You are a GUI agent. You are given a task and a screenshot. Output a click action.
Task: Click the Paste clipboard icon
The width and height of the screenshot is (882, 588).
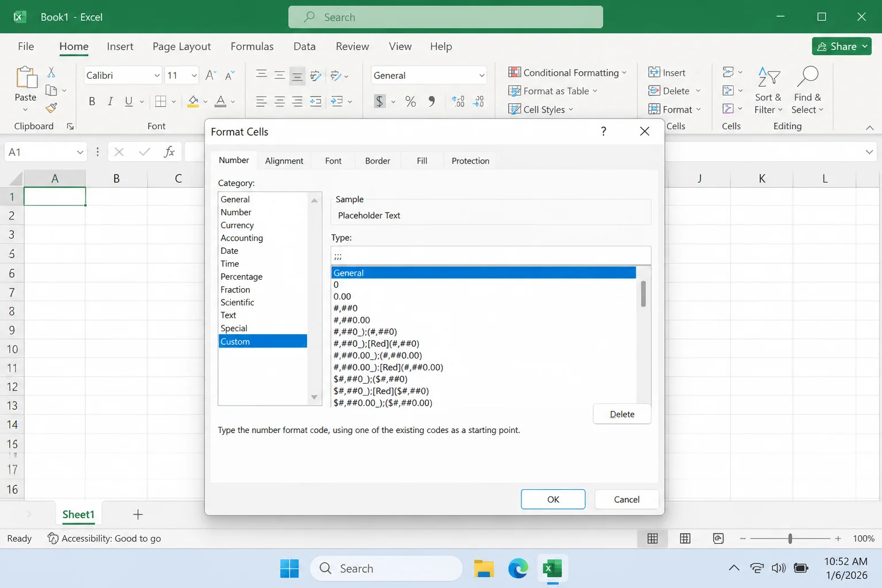pyautogui.click(x=26, y=78)
